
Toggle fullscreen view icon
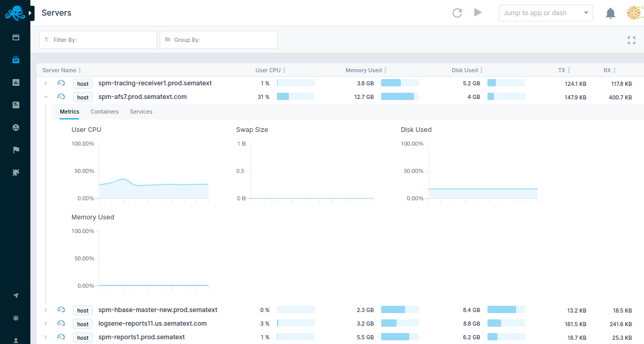point(631,40)
